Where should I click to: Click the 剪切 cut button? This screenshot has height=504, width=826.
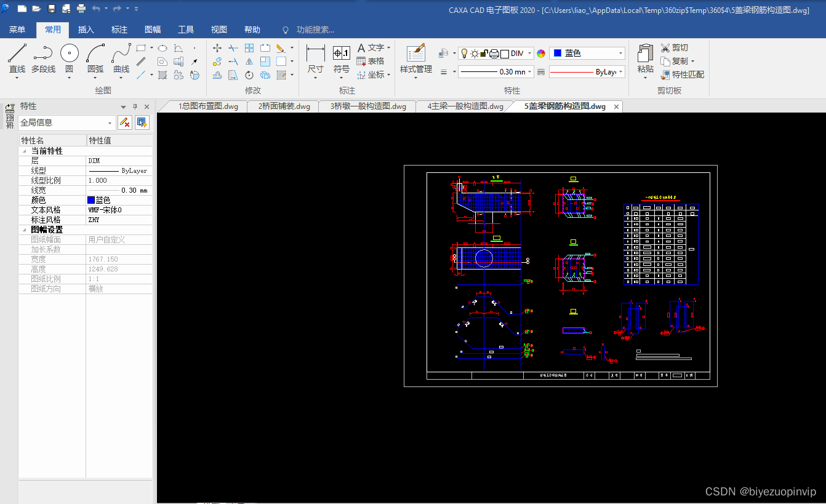click(x=674, y=47)
